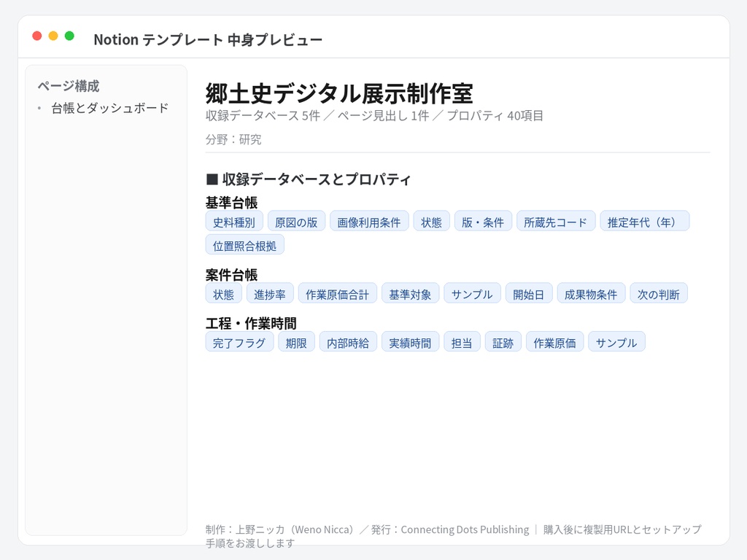Screen dimensions: 747x560
Task: Click サンプル tag under 案件台帳
Action: point(472,293)
